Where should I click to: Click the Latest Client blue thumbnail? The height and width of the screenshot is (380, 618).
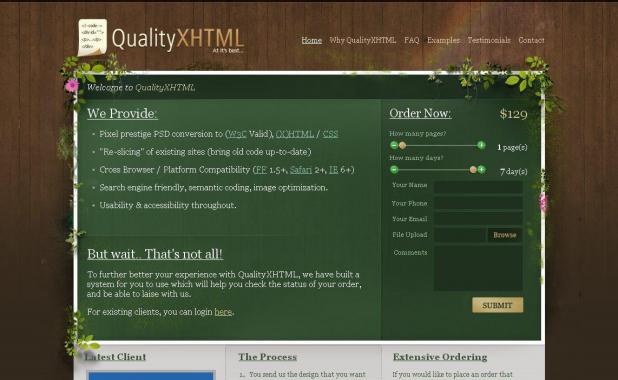pyautogui.click(x=151, y=375)
